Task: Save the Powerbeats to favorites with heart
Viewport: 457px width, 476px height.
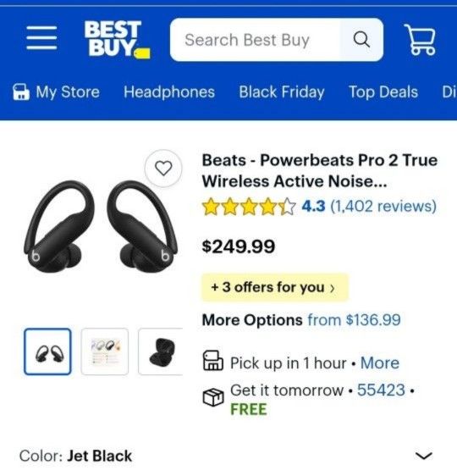Action: [163, 169]
